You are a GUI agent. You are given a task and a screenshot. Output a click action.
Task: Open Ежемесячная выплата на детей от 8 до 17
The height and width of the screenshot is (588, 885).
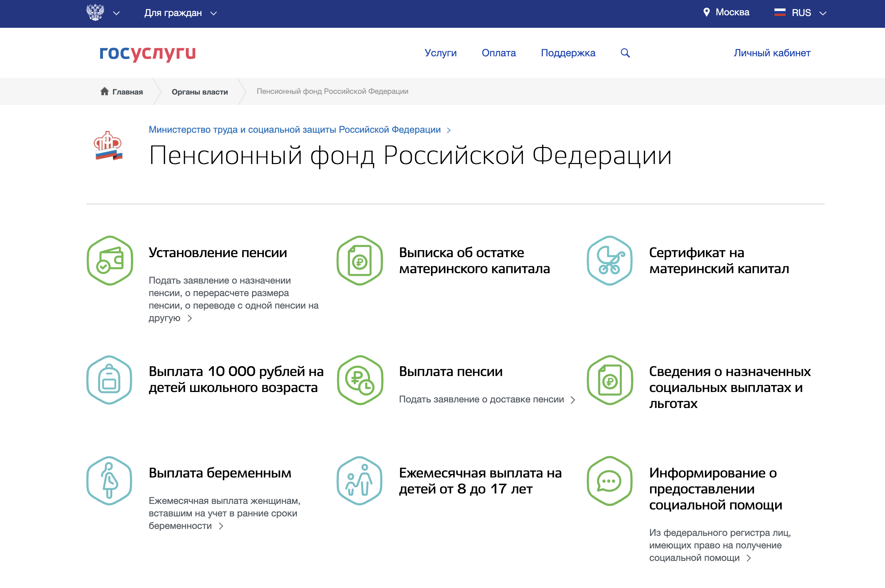(x=480, y=481)
